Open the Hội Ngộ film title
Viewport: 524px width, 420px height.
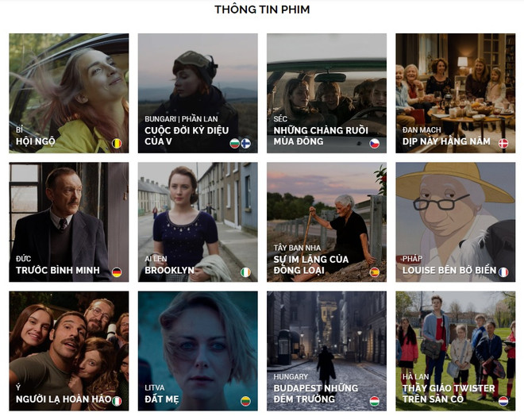(36, 141)
